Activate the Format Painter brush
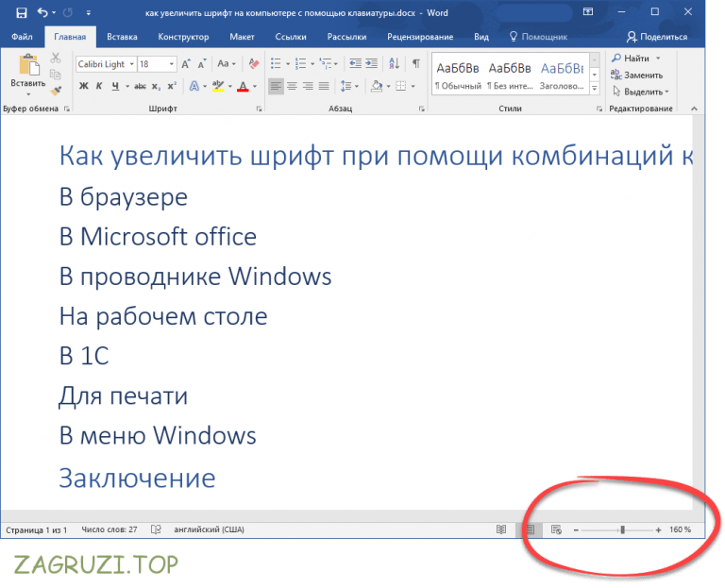Viewport: 725px width, 588px height. 56,91
